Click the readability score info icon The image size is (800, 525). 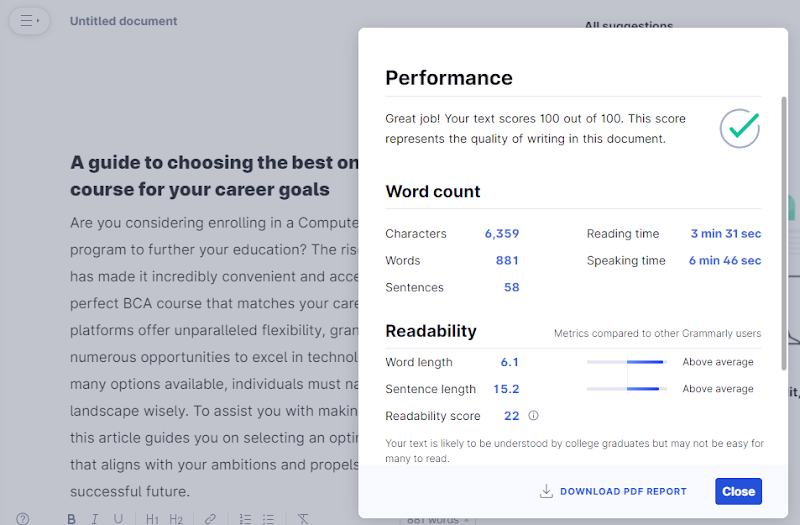click(533, 416)
